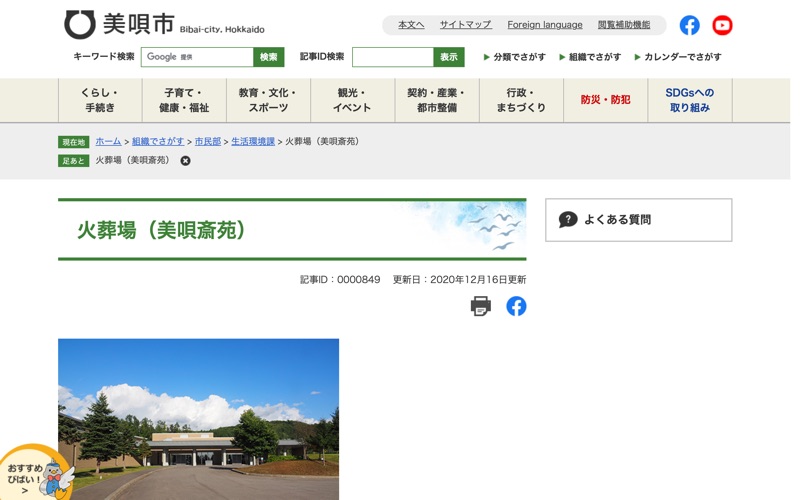Open the よくある質問 box
Screen dimensions: 800x500
(638, 220)
